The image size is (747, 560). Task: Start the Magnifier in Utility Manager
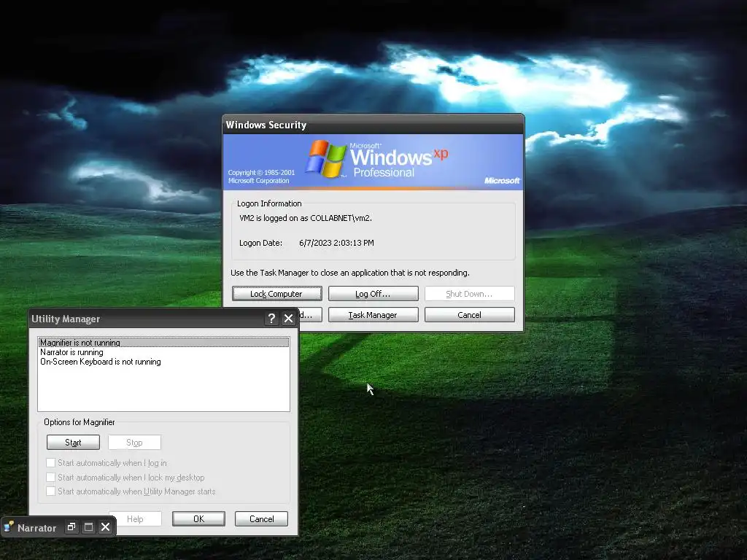click(x=73, y=443)
